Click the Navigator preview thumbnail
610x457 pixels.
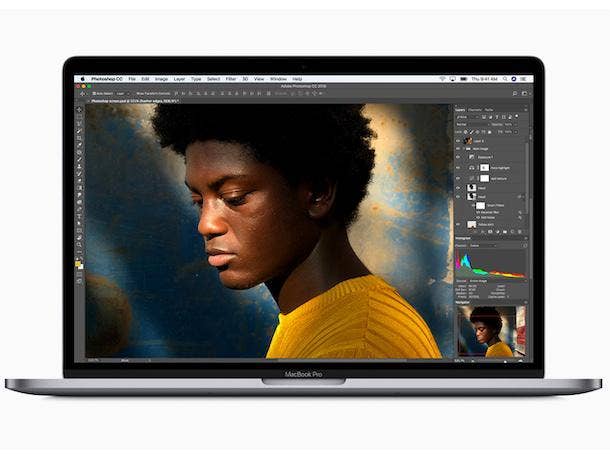coord(492,331)
